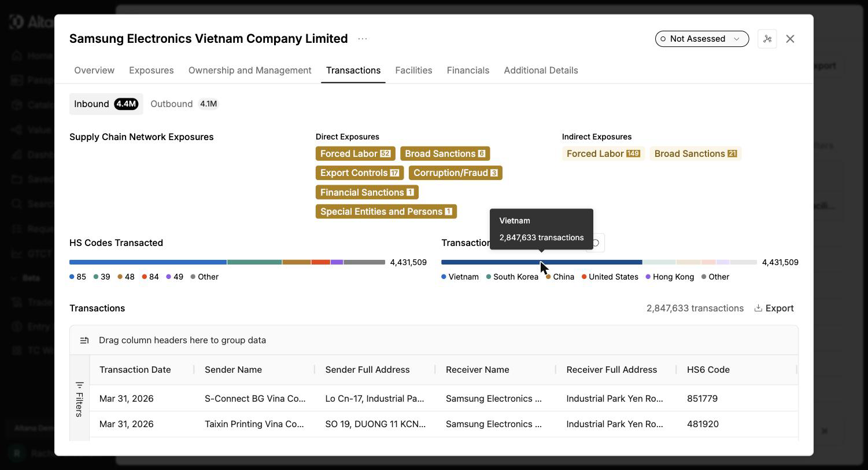868x470 pixels.
Task: Export the transactions table
Action: click(x=774, y=308)
